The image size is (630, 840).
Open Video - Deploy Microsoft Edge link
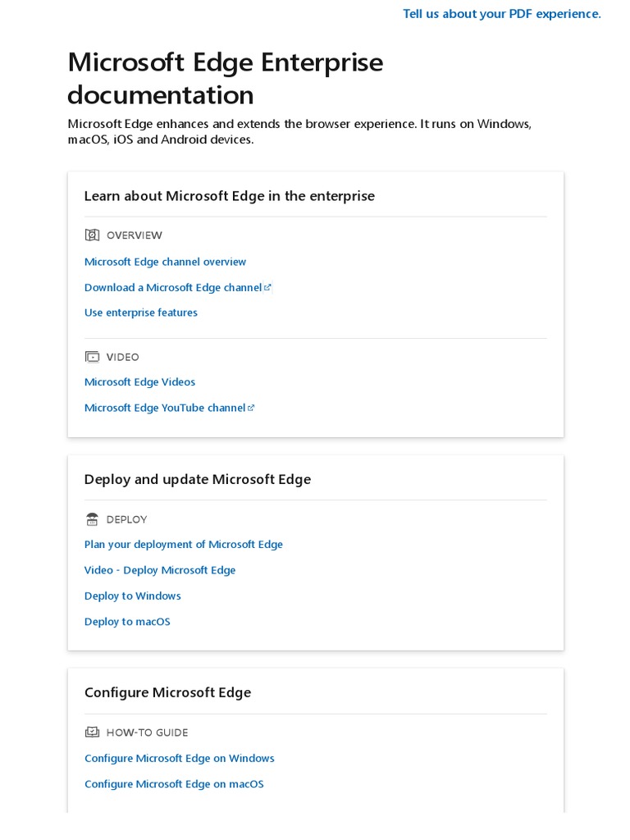click(159, 570)
